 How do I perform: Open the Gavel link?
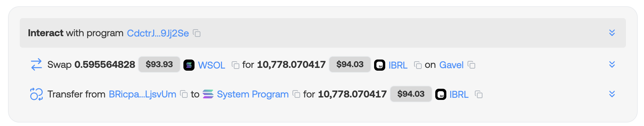coord(452,65)
